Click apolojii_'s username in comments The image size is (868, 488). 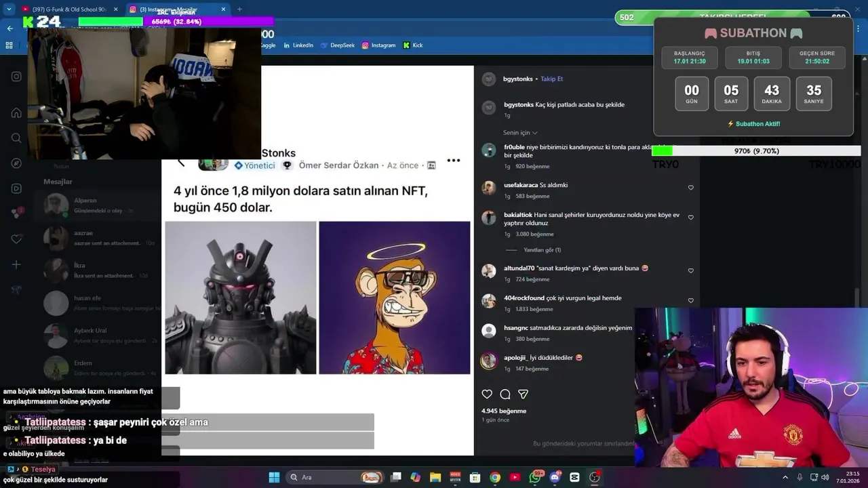[x=515, y=357]
